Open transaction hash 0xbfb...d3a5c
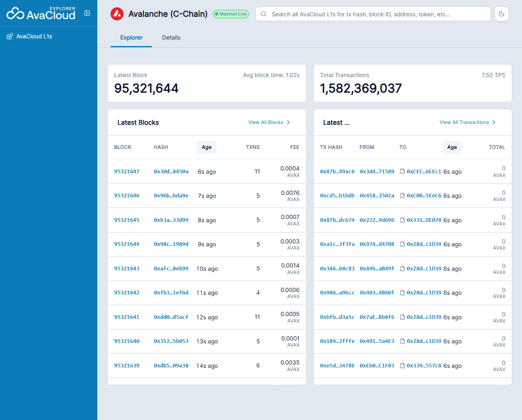Screen dimensions: 522x420 [x=337, y=317]
